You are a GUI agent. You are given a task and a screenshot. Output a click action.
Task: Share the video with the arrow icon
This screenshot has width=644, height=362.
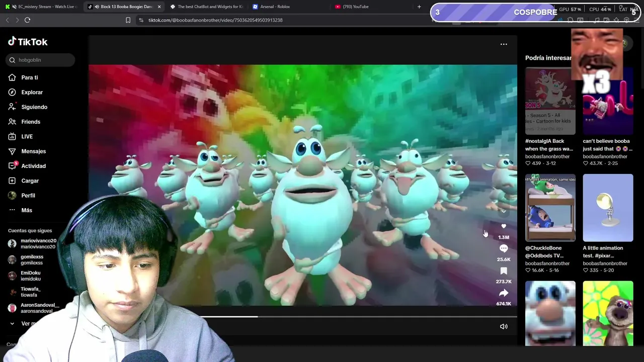tap(504, 293)
